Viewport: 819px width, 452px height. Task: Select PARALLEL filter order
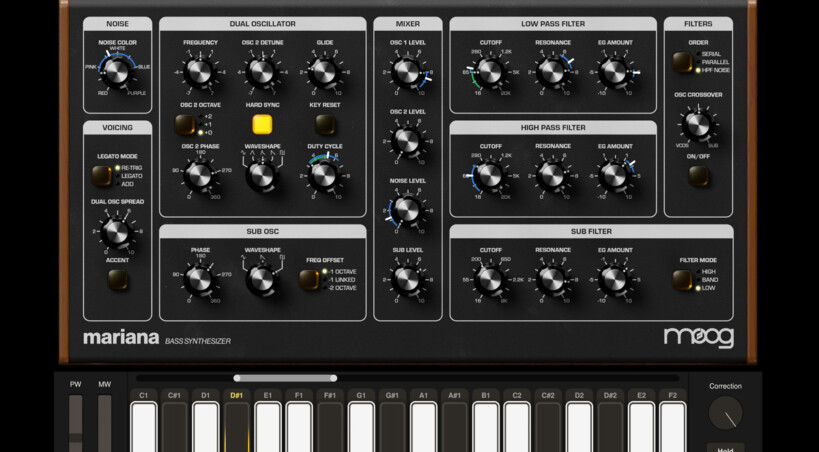(713, 62)
